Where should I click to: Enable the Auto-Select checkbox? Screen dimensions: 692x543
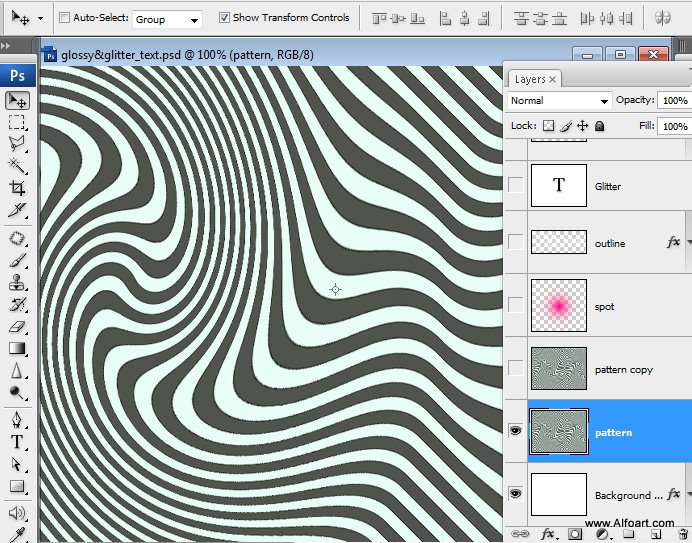click(x=65, y=18)
